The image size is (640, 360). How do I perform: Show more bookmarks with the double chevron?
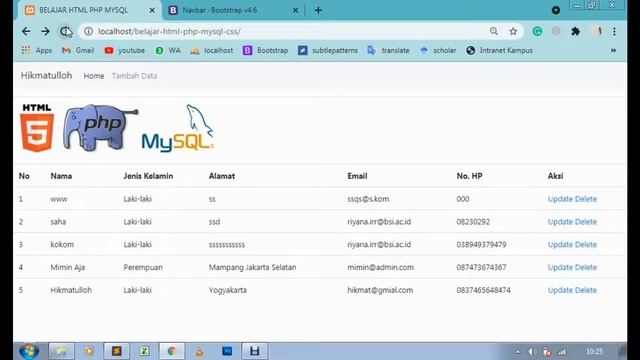(613, 51)
